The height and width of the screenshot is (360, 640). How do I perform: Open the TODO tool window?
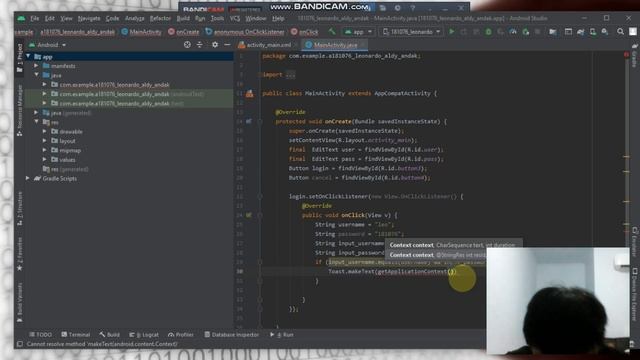click(40, 335)
